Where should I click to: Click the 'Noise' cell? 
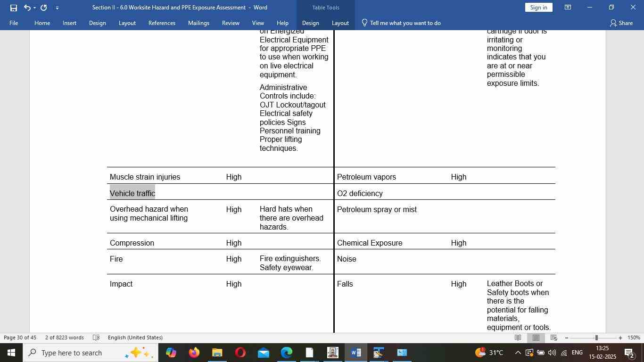pos(347,259)
